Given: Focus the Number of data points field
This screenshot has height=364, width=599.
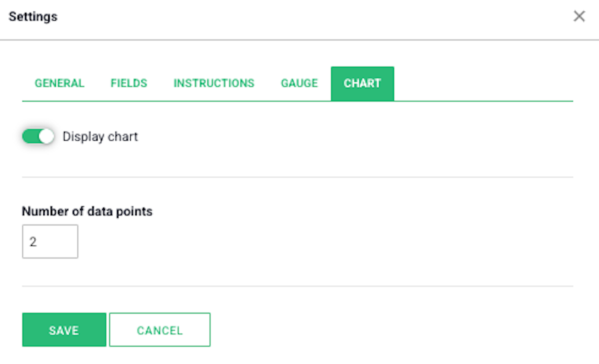Looking at the screenshot, I should [50, 242].
